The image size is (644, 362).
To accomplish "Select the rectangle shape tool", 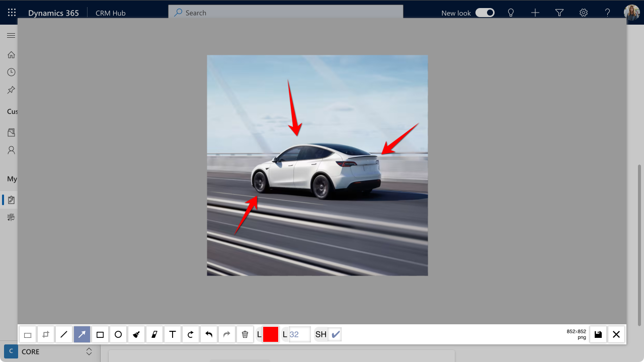I will click(x=100, y=334).
